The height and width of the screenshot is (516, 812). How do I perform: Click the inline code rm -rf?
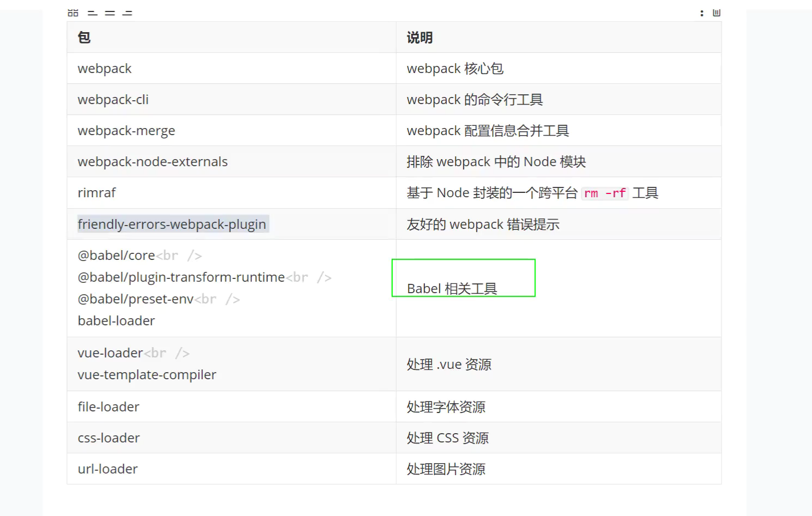[x=605, y=193]
